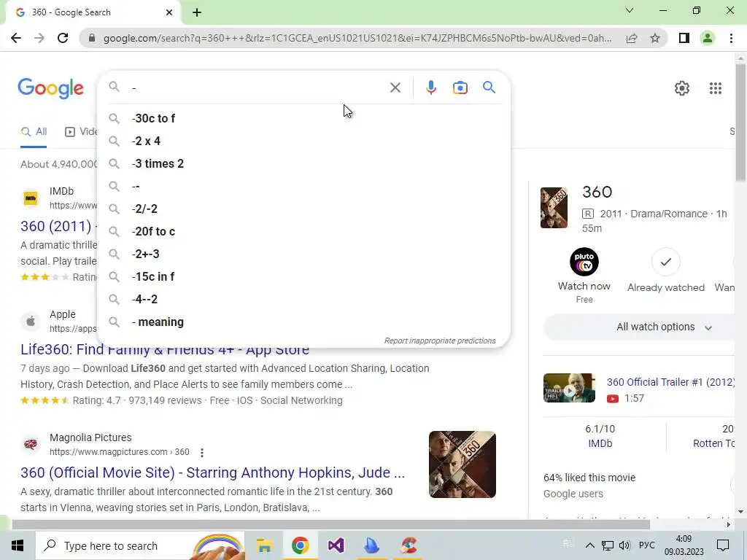Open File Explorer from taskbar
This screenshot has height=560, width=747.
264,545
